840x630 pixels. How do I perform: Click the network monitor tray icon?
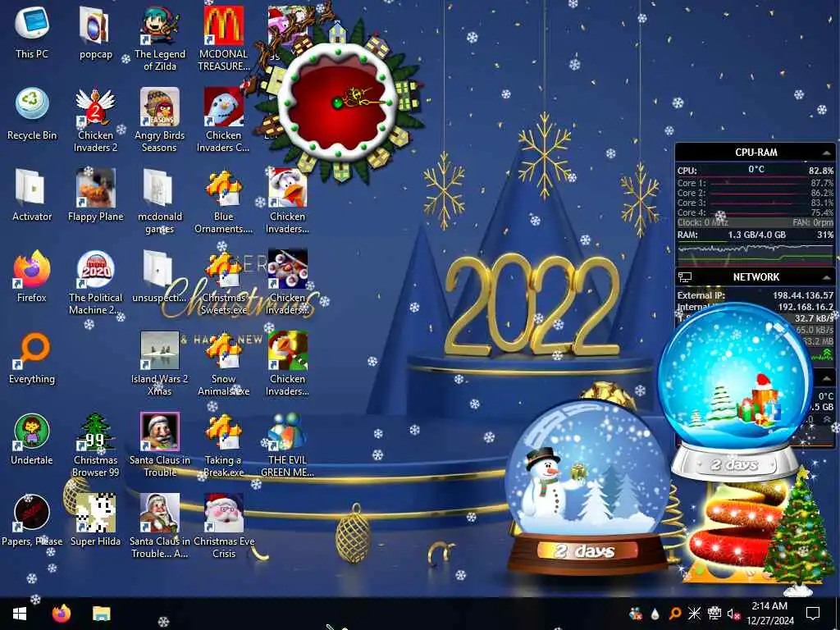tap(714, 614)
